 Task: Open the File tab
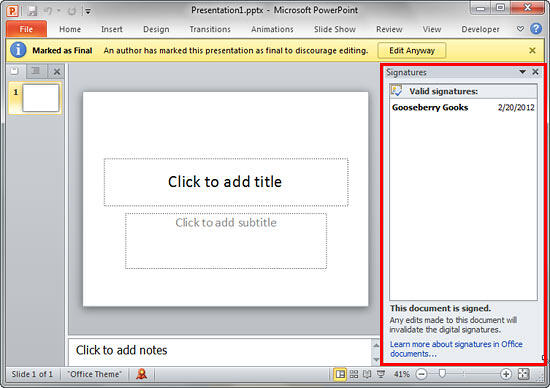[x=26, y=29]
